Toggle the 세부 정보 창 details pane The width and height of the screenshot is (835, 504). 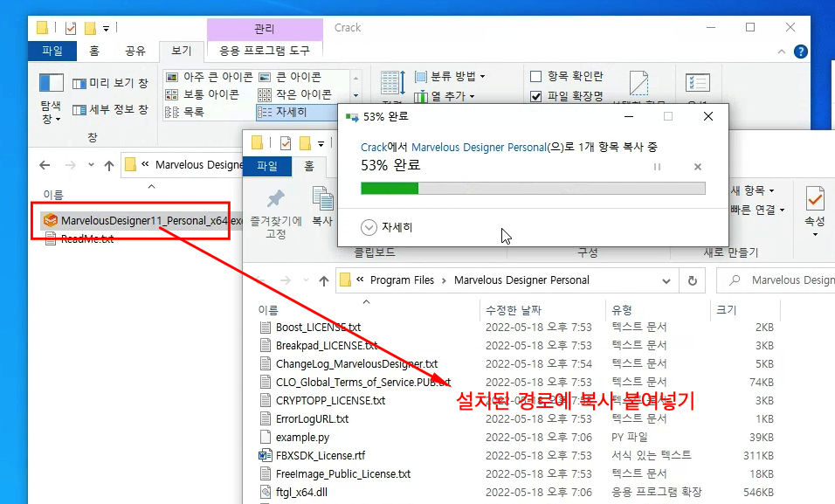(x=111, y=110)
